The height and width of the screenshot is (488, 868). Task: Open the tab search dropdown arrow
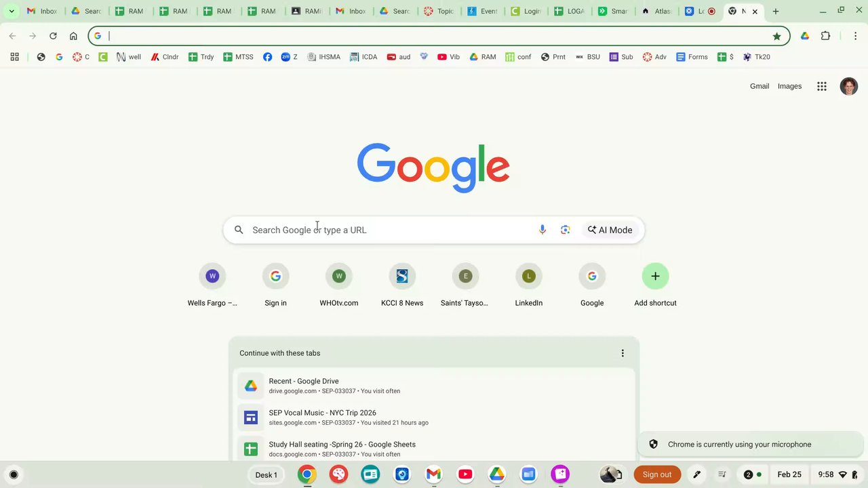pyautogui.click(x=12, y=11)
